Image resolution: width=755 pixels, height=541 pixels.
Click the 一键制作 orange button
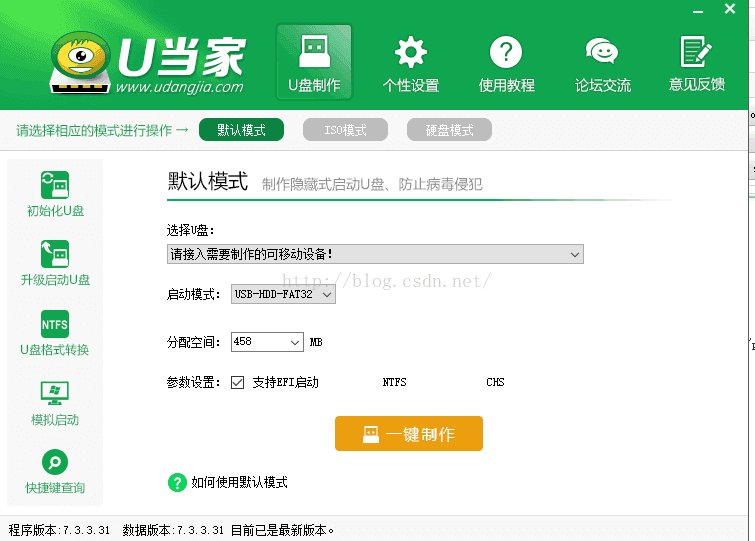pos(409,434)
